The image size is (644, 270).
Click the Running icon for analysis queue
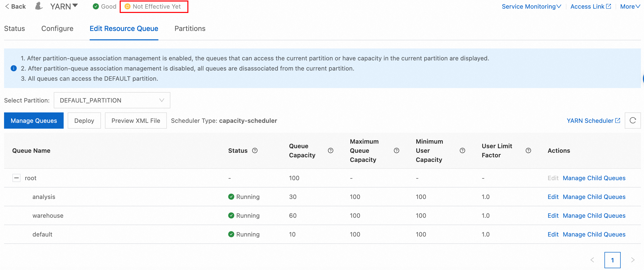[231, 197]
